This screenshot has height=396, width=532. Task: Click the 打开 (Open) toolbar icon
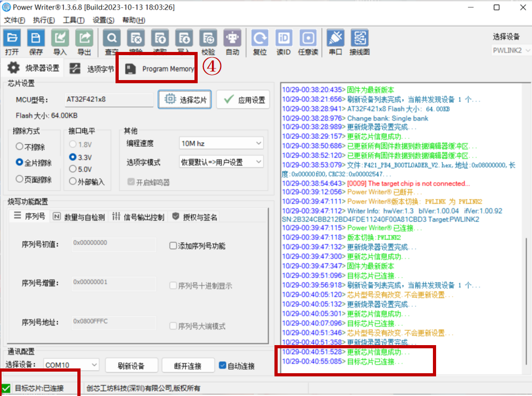[12, 38]
